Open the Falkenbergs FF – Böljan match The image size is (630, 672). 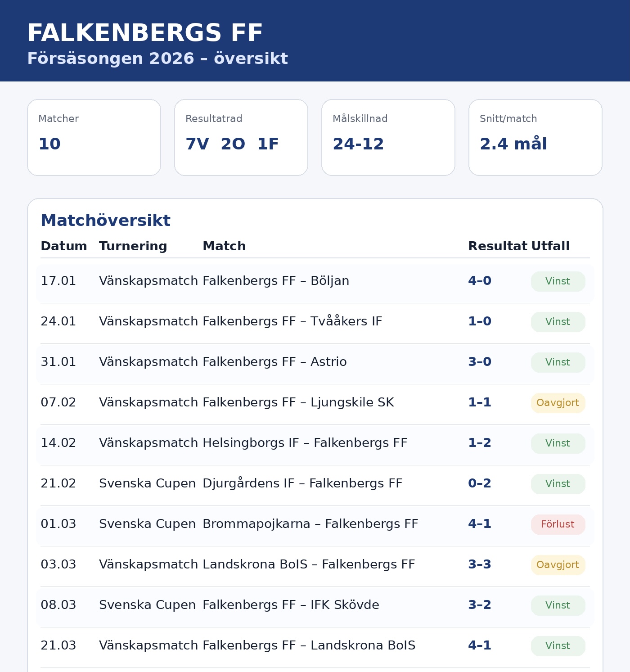pyautogui.click(x=275, y=281)
